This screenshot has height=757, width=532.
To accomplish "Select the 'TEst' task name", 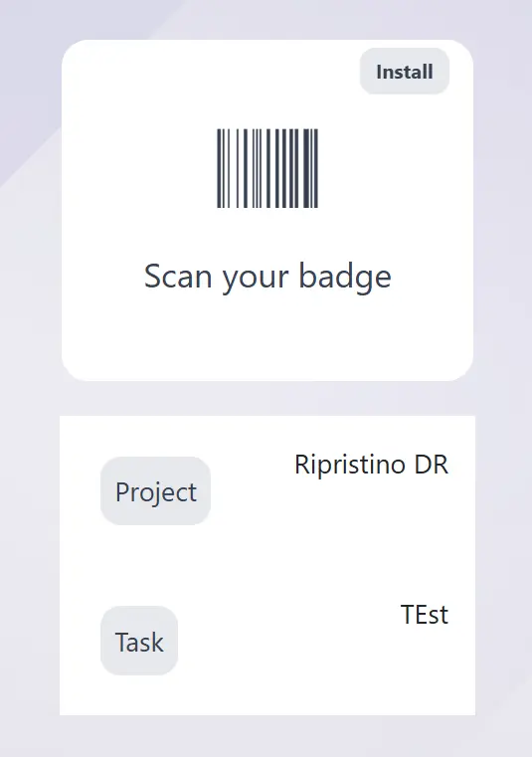I will [x=425, y=614].
